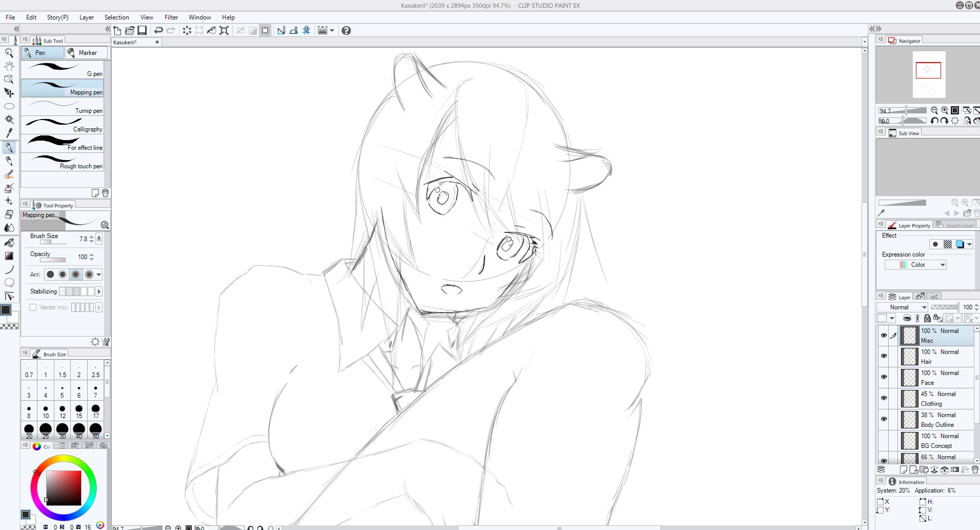The height and width of the screenshot is (530, 980).
Task: Undo the last stroke
Action: point(158,30)
